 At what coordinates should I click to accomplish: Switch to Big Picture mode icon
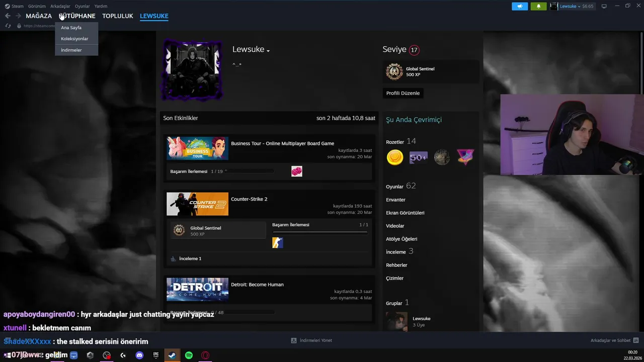(x=604, y=6)
